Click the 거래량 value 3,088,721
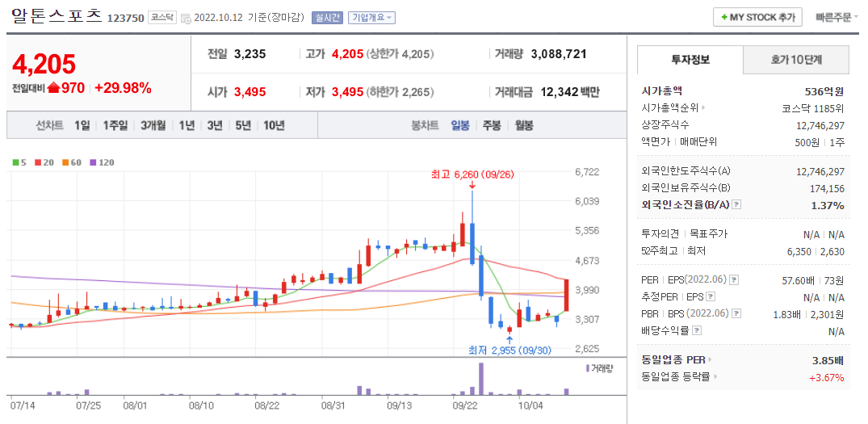The image size is (868, 424). 559,54
